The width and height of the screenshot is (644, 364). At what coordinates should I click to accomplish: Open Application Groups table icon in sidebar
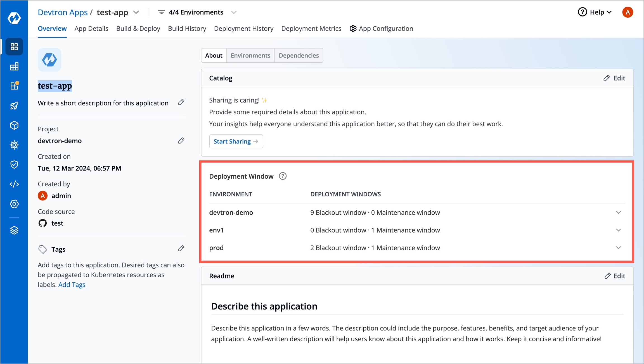tap(14, 66)
